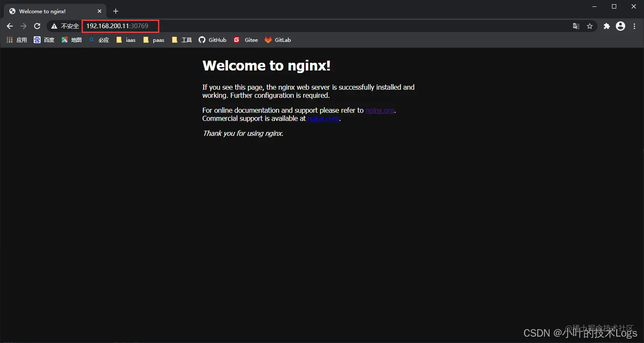
Task: Go back to the previous page
Action: [10, 26]
